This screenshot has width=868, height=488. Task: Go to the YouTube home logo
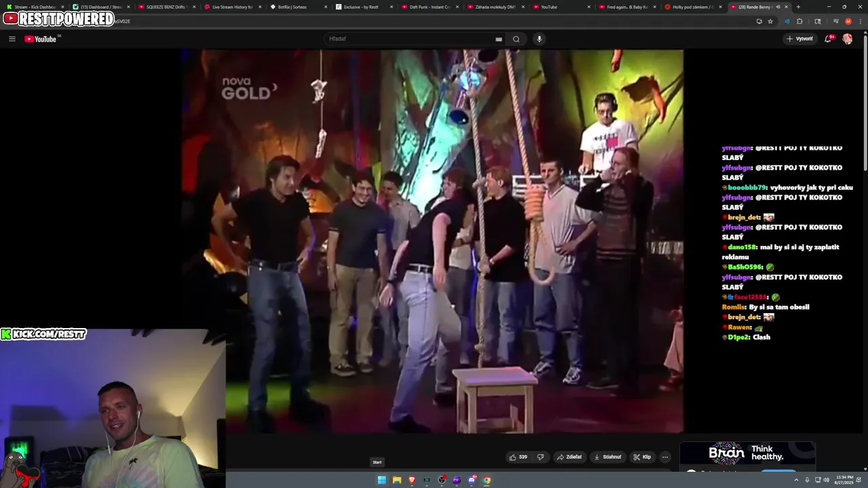pyautogui.click(x=41, y=39)
